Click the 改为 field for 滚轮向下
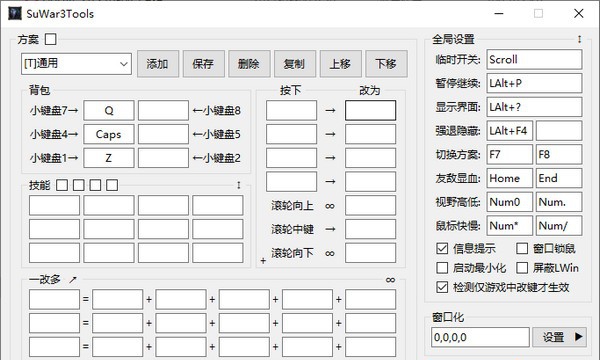This screenshot has width=600, height=360. coord(370,253)
